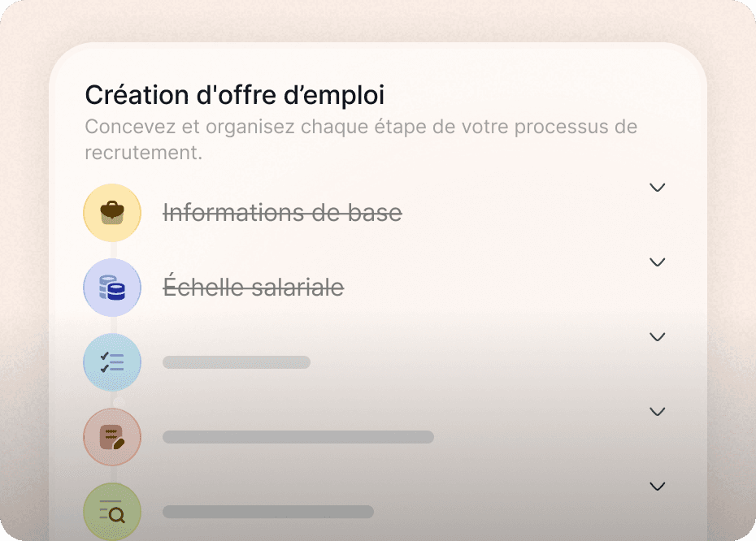Expand the Échelle salariale section chevron
Image resolution: width=756 pixels, height=541 pixels.
657,262
